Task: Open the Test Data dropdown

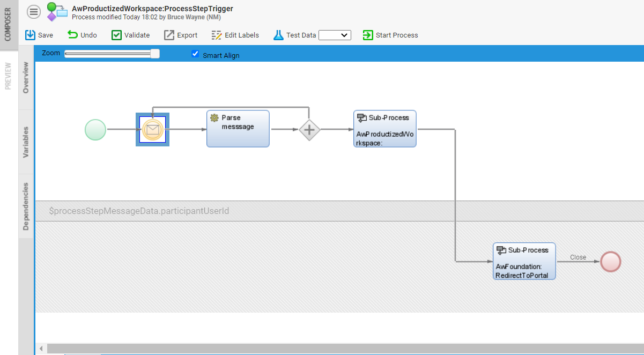Action: click(x=335, y=35)
